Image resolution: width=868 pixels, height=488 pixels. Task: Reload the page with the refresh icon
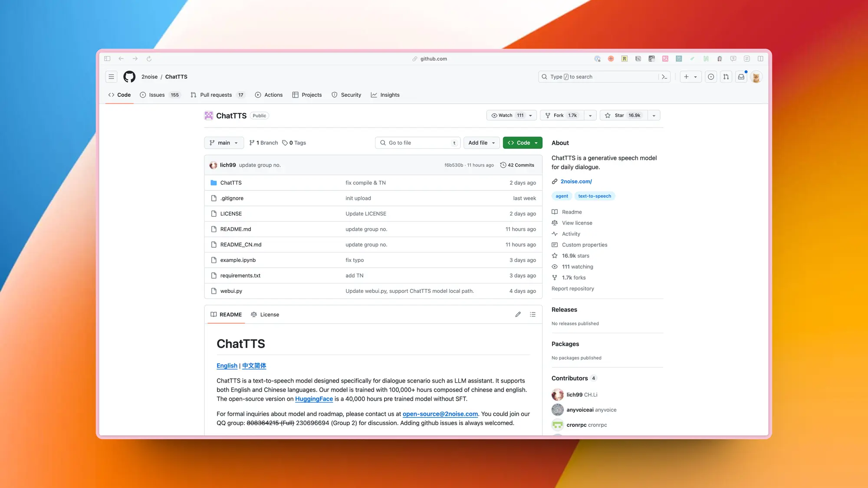point(149,59)
